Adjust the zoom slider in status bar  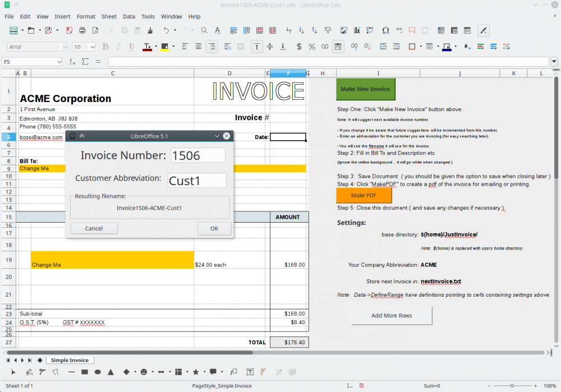512,386
